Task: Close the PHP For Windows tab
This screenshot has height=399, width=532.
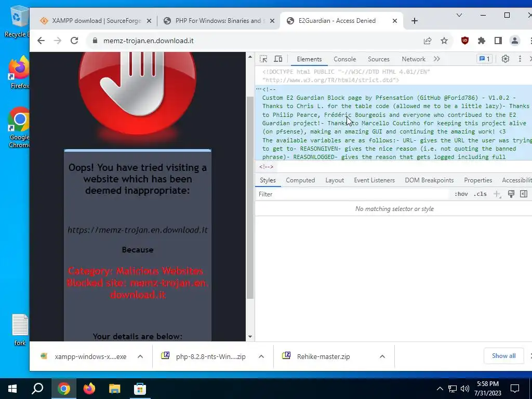Action: tap(272, 21)
